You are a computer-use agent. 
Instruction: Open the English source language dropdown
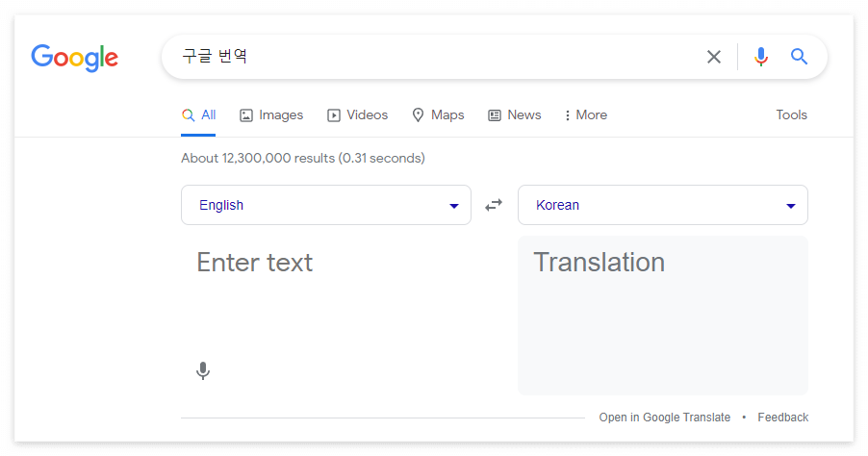[x=326, y=205]
